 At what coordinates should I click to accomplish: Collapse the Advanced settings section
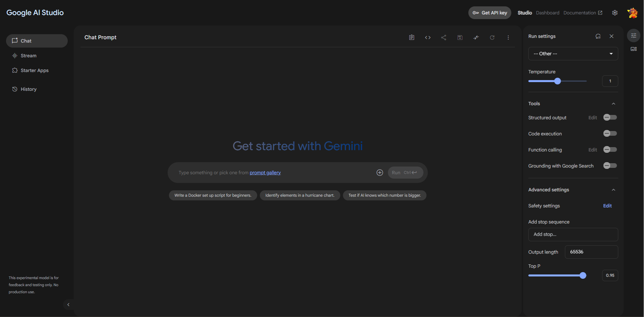coord(613,190)
